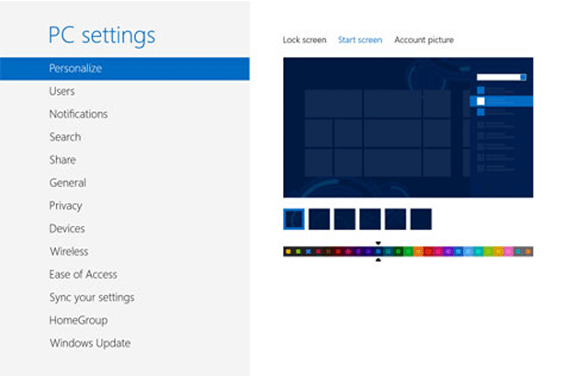Open Ease of Access settings
This screenshot has width=588, height=376.
coord(83,275)
